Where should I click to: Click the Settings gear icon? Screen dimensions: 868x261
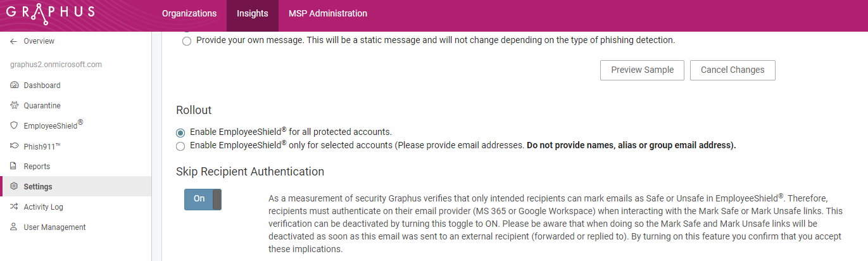coord(15,187)
